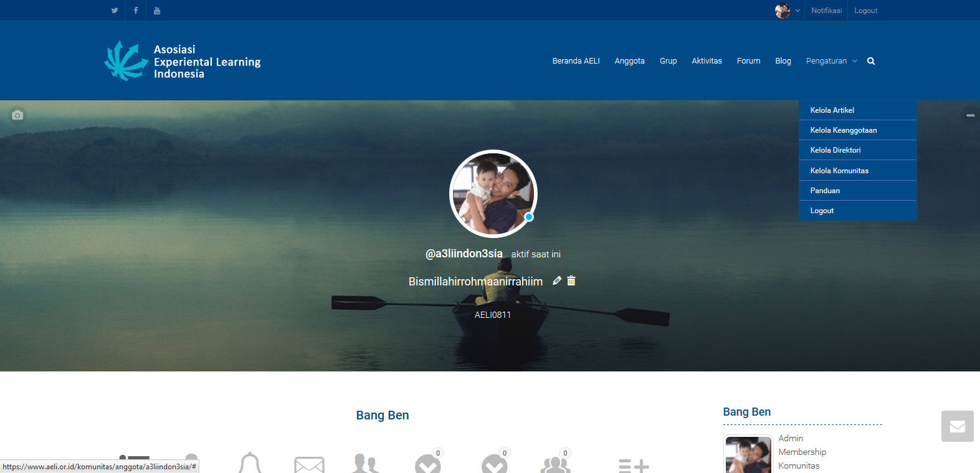Click the camera icon to change cover
The image size is (980, 473).
click(x=17, y=115)
